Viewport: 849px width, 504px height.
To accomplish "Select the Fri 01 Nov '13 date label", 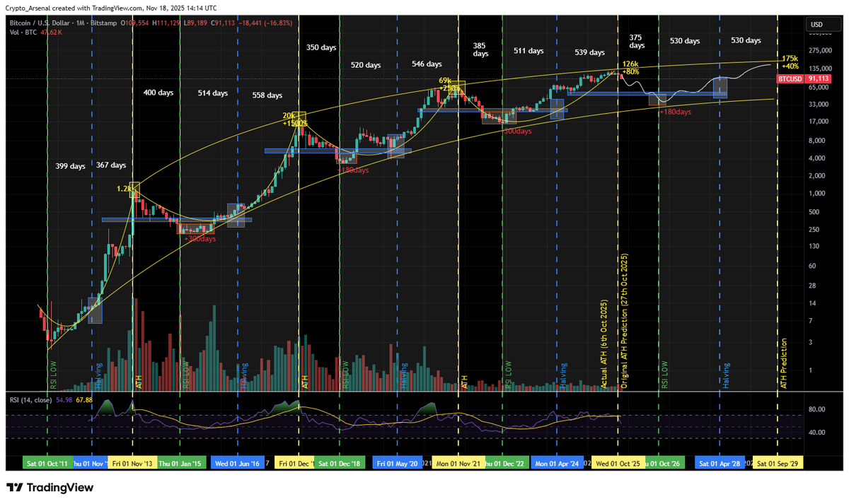I will click(132, 464).
